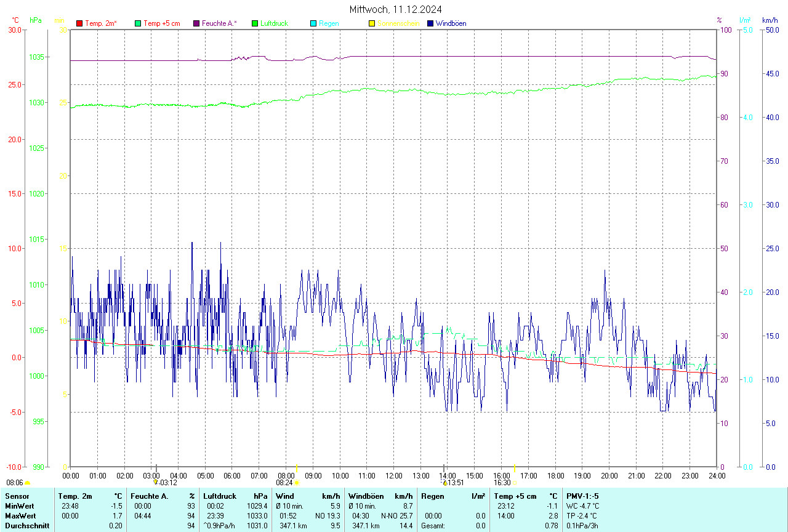This screenshot has height=532, width=788.
Task: Click the Durchschnitt row label
Action: coord(27,526)
